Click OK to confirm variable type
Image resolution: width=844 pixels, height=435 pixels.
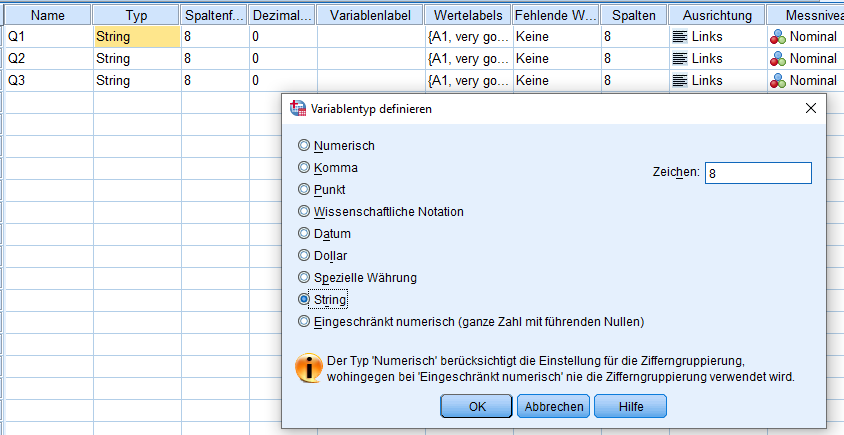pos(477,406)
